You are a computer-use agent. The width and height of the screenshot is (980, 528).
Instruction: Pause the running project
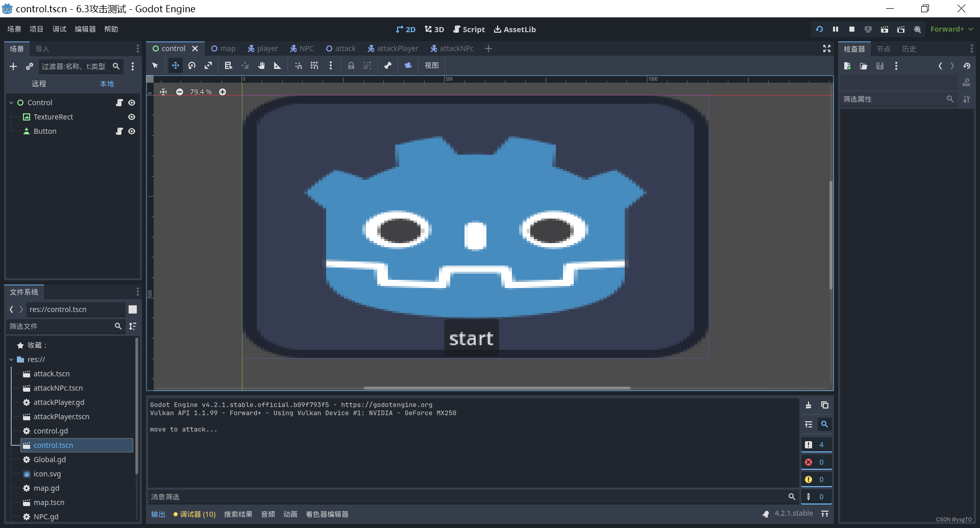(x=836, y=29)
